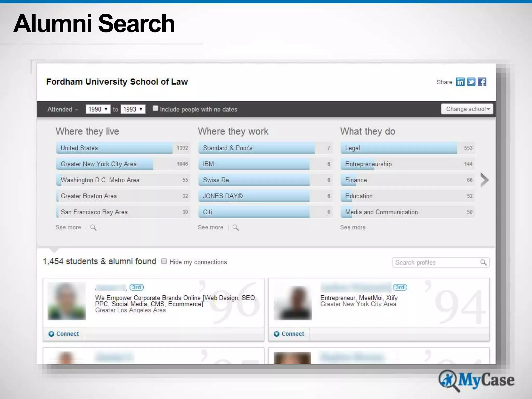Open the Greater Los Angeles Area alumnus photo
Screen dimensions: 532x399
66,301
